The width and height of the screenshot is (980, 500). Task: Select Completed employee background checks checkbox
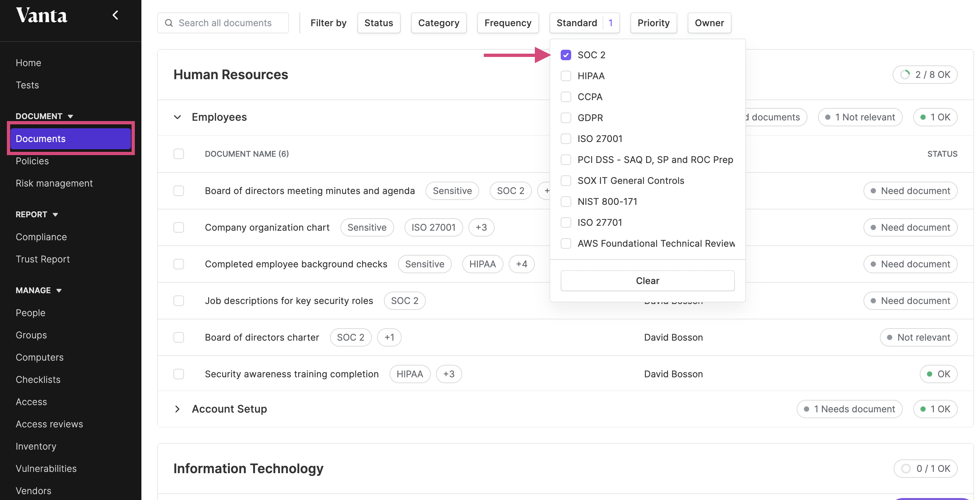click(x=178, y=264)
